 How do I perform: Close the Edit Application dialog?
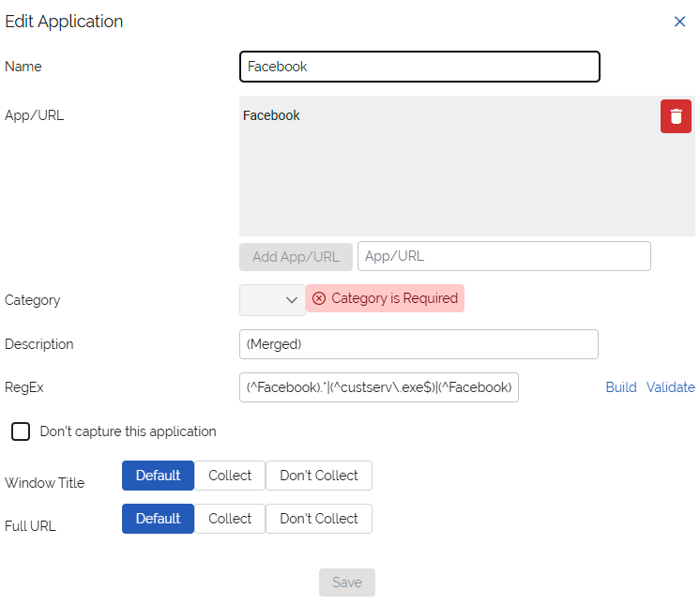(x=679, y=22)
